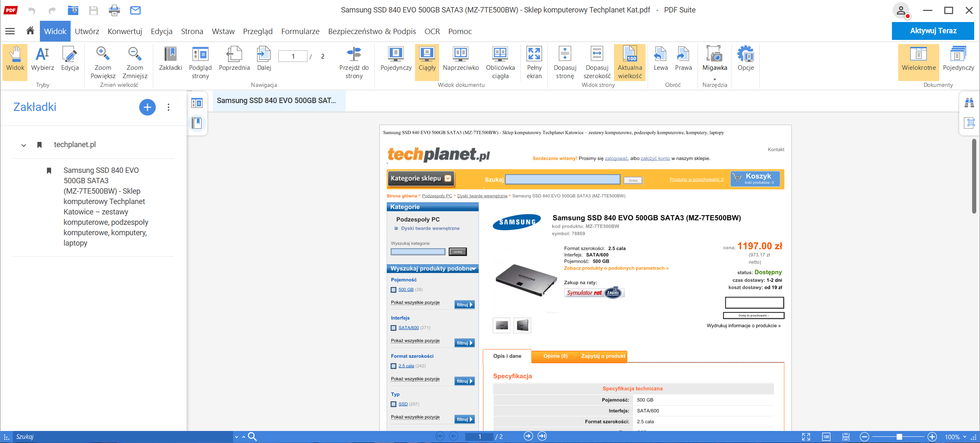
Task: Select Samsung SSD document tab
Action: coord(278,101)
